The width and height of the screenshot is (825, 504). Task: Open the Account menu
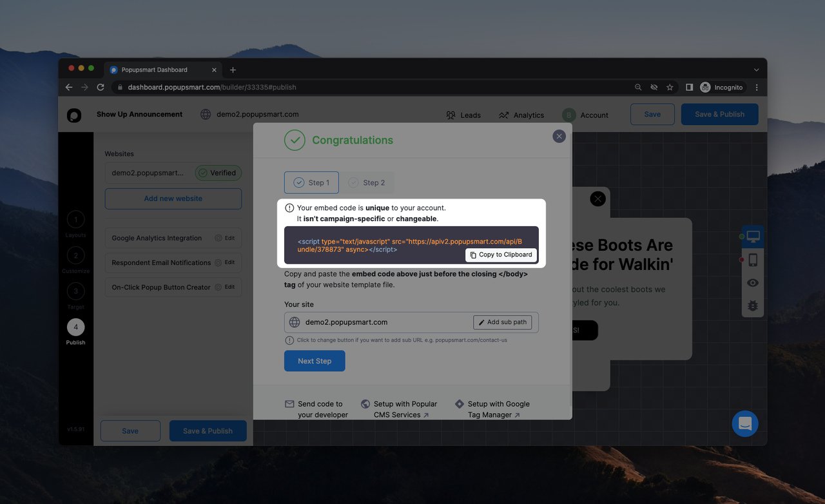click(585, 115)
